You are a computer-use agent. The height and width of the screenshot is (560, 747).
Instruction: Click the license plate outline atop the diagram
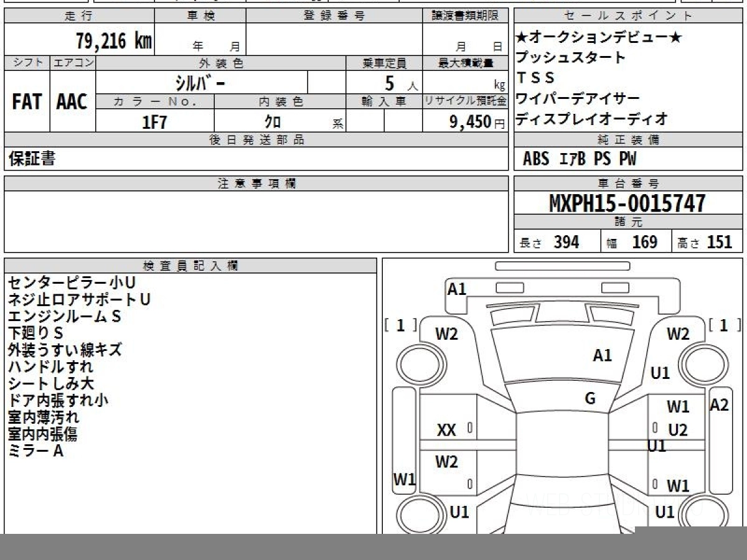coord(562,266)
